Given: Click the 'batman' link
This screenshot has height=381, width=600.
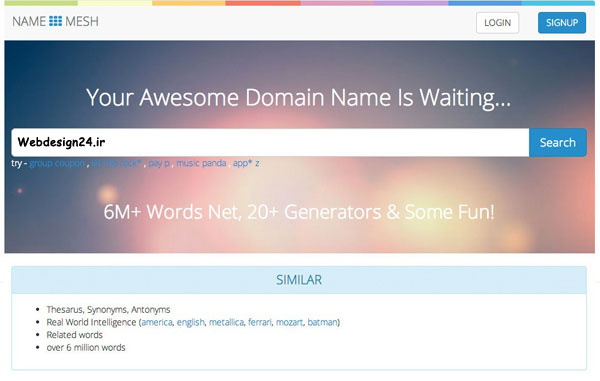Looking at the screenshot, I should point(322,322).
